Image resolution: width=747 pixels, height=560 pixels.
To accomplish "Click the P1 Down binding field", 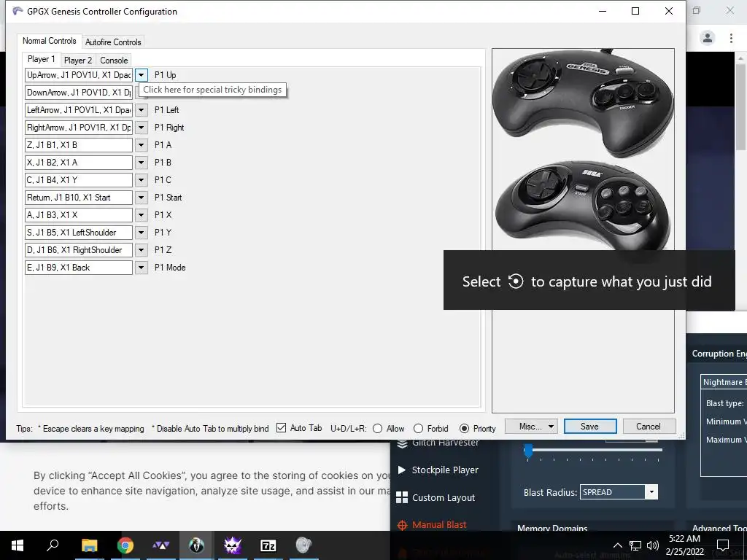I will 79,93.
